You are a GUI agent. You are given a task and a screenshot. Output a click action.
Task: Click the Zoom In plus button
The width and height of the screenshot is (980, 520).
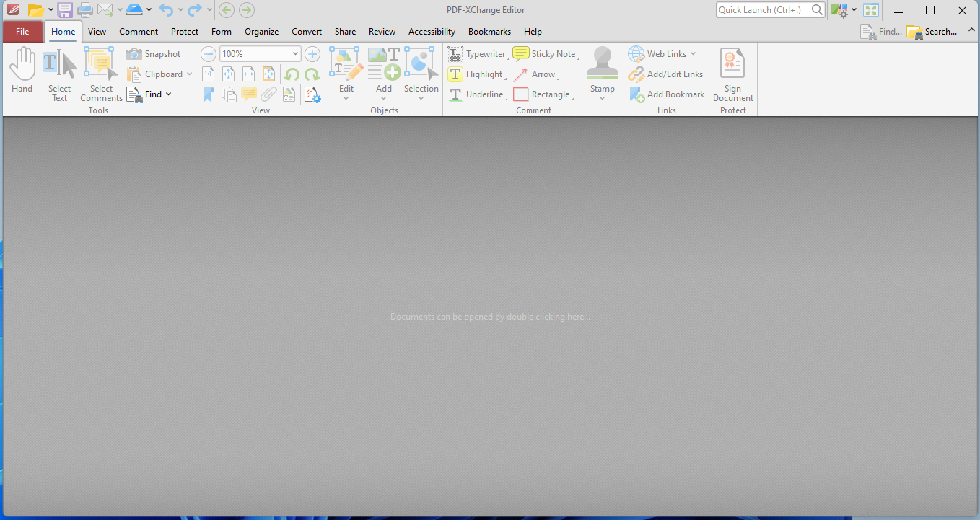pyautogui.click(x=312, y=54)
